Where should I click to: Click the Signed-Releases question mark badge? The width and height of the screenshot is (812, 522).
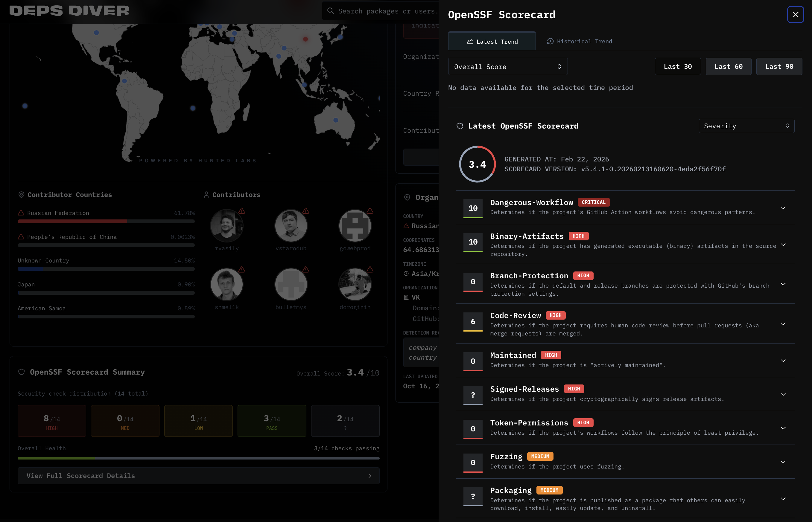pyautogui.click(x=473, y=395)
